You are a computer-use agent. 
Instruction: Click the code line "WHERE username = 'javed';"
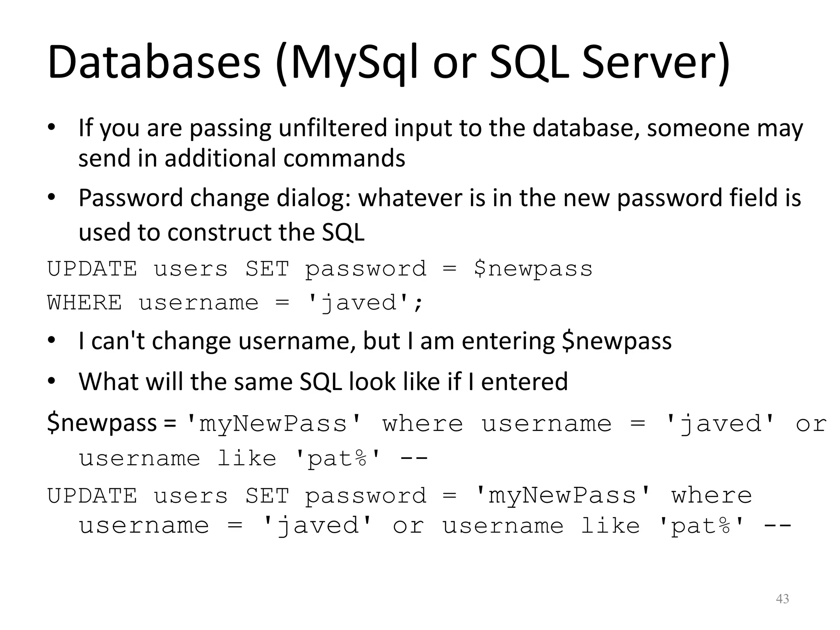click(x=235, y=303)
